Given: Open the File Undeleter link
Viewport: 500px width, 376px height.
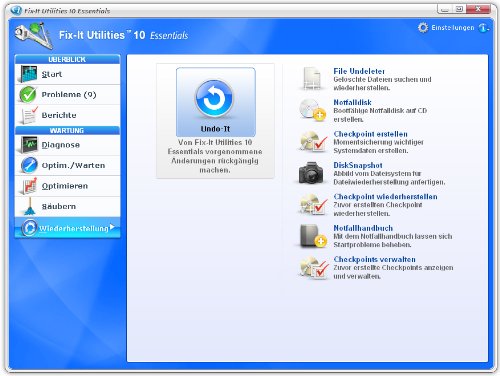Looking at the screenshot, I should click(x=359, y=71).
